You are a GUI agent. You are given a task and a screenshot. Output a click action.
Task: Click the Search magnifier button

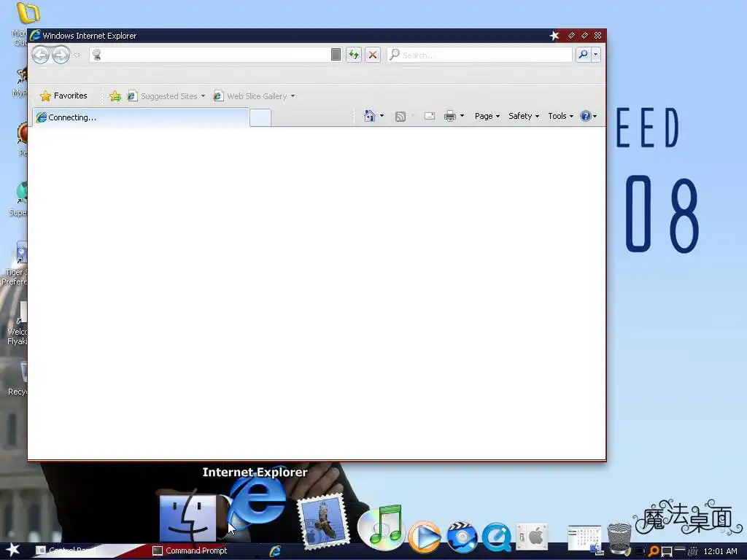click(x=583, y=55)
